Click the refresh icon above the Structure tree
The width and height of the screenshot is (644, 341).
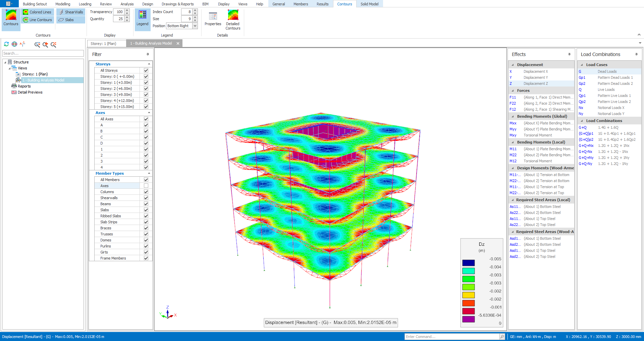[x=6, y=44]
